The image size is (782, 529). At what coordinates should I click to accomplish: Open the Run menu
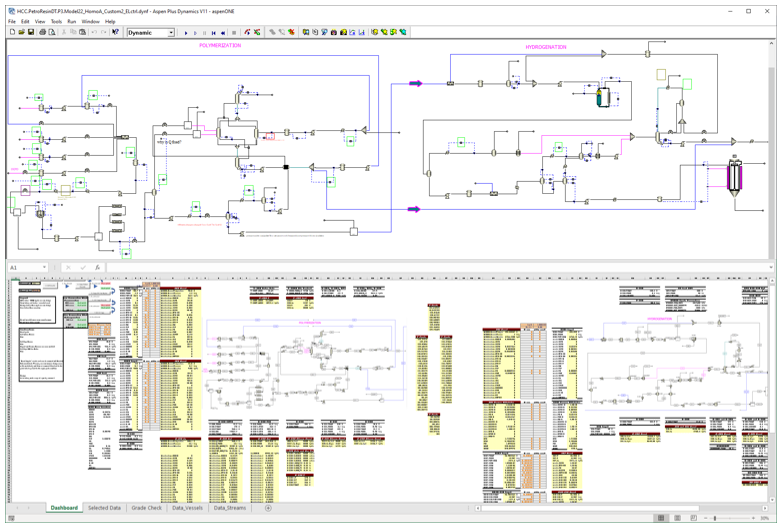coord(72,21)
